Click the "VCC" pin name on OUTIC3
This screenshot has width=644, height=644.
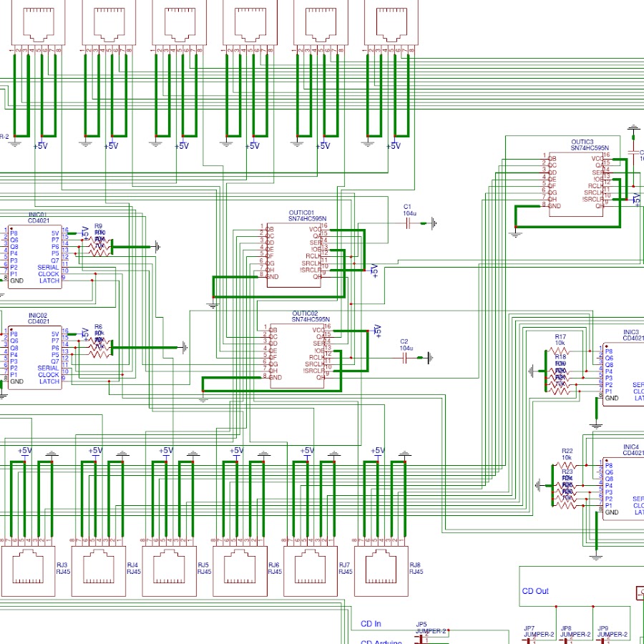click(597, 159)
